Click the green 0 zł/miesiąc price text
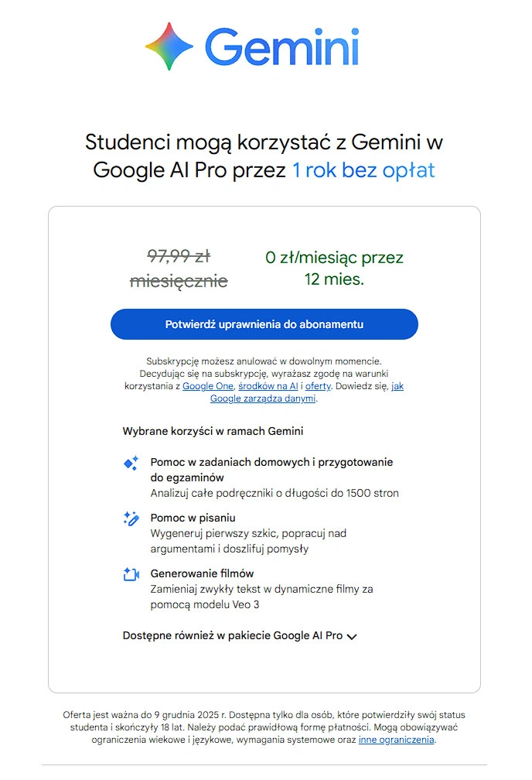This screenshot has width=532, height=780. (x=334, y=258)
